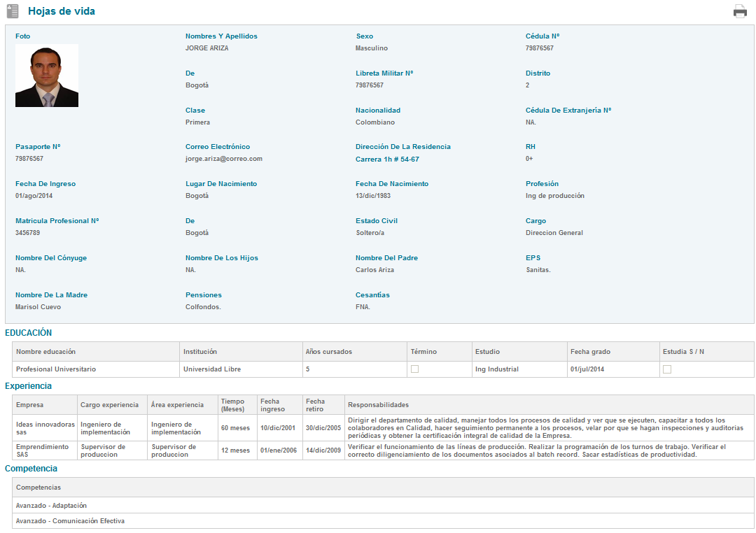
Task: Select the Experiencia section heading
Action: (x=28, y=386)
